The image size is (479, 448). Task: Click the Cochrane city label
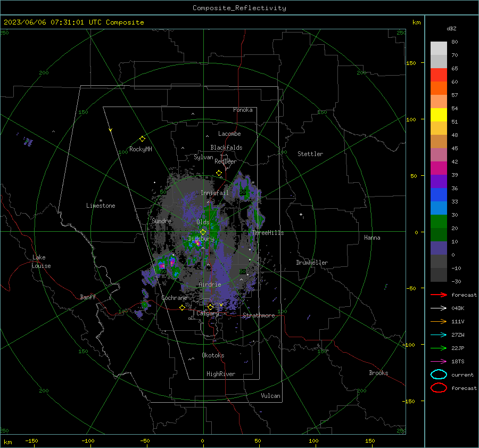tap(174, 298)
